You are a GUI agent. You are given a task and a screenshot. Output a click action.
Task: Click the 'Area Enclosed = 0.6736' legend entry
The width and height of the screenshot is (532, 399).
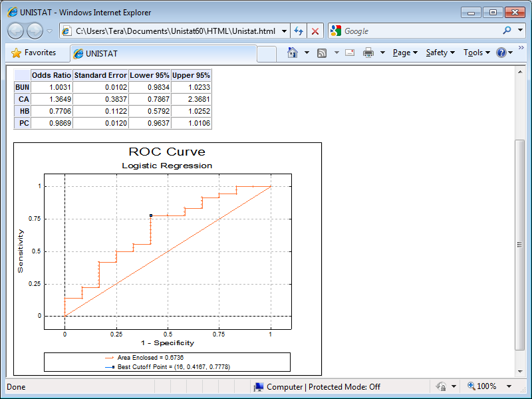click(144, 358)
